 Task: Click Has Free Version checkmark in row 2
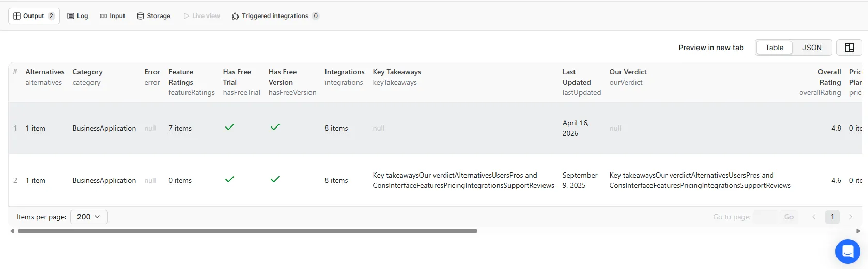(x=275, y=179)
